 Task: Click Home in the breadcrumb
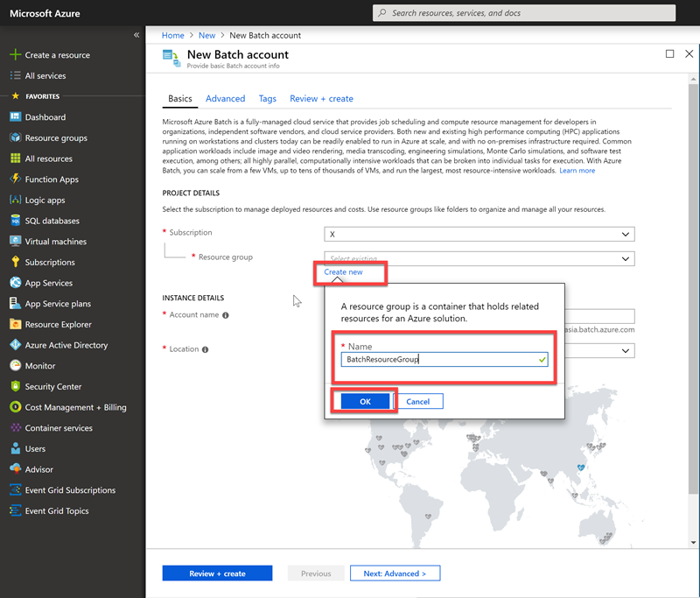tap(172, 35)
